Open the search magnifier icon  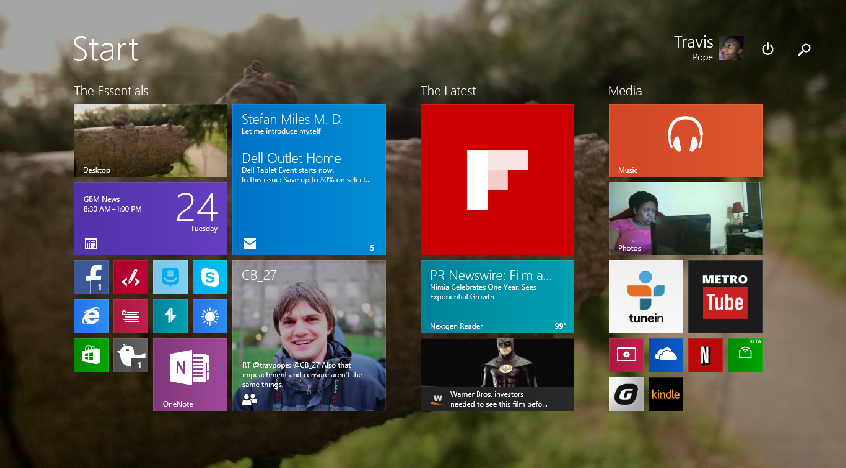tap(804, 50)
